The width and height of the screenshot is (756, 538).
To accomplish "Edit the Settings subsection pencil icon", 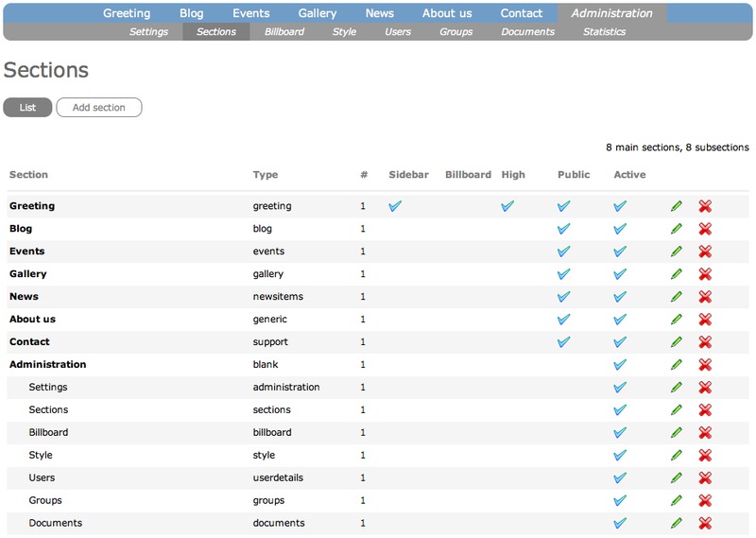I will [676, 388].
